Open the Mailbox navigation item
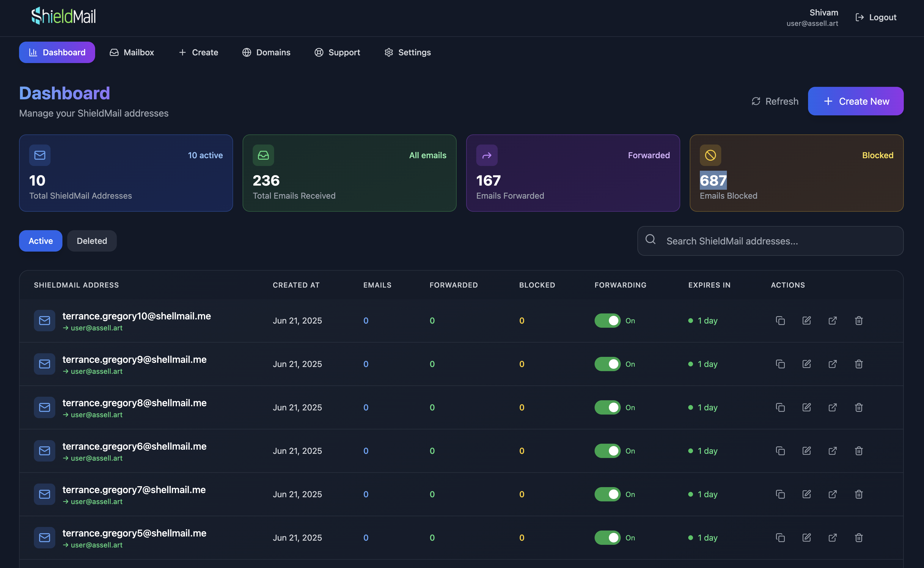The width and height of the screenshot is (924, 568). (x=132, y=52)
